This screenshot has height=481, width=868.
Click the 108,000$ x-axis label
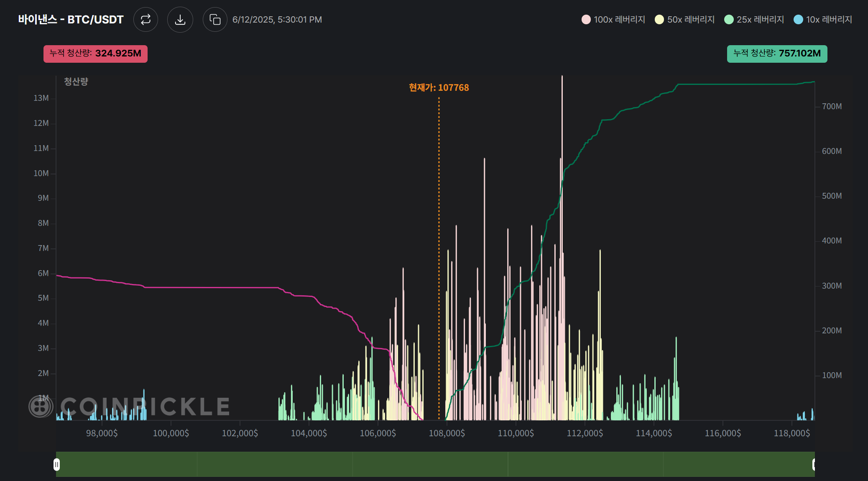tap(447, 433)
